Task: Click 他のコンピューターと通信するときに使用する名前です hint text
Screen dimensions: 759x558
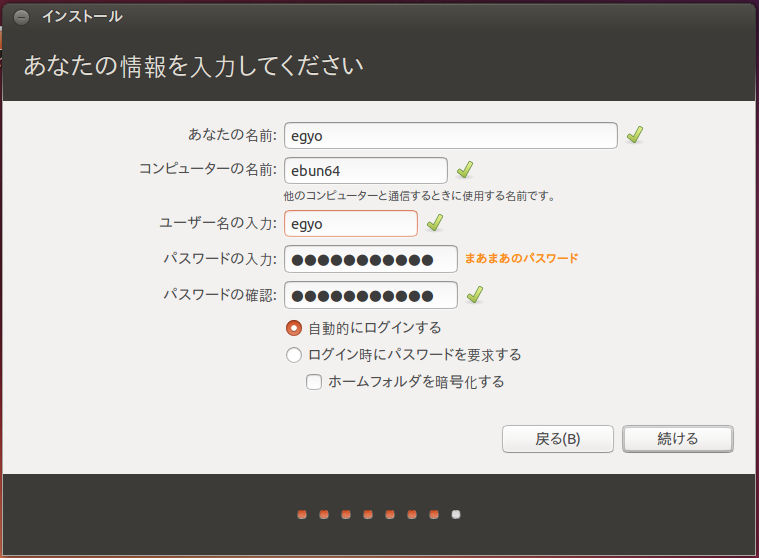Action: 419,196
